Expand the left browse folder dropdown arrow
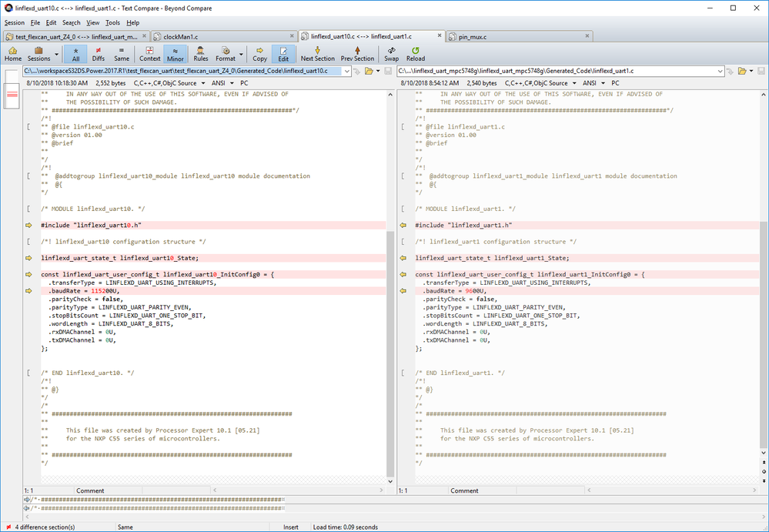The height and width of the screenshot is (532, 769). point(378,71)
